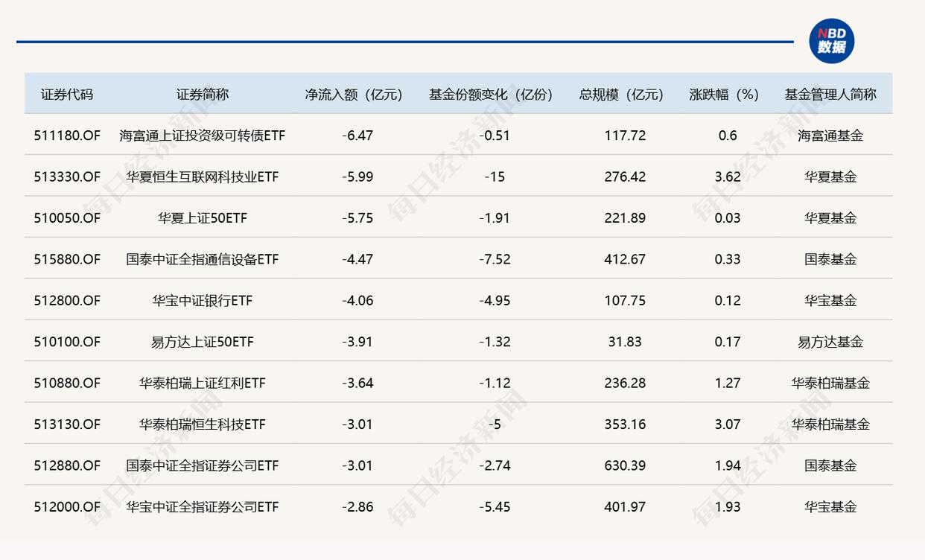Click 华宝中证银行ETF name

pyautogui.click(x=203, y=301)
